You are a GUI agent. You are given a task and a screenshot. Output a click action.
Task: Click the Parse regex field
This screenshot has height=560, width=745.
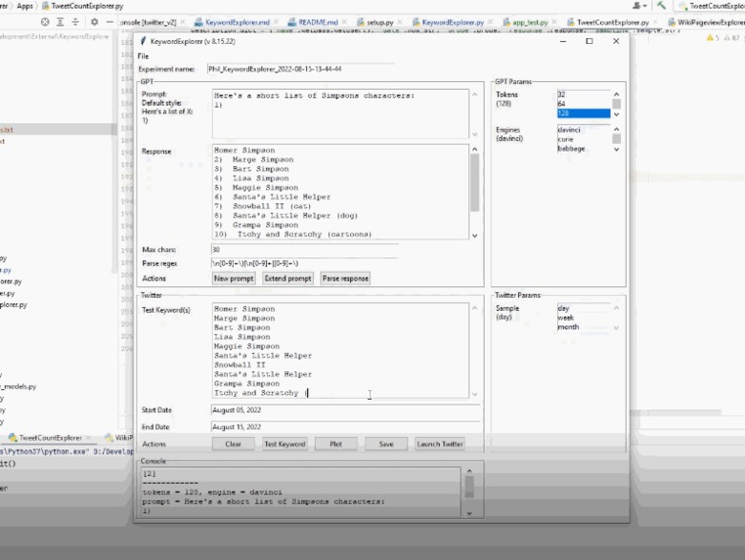[x=304, y=263]
